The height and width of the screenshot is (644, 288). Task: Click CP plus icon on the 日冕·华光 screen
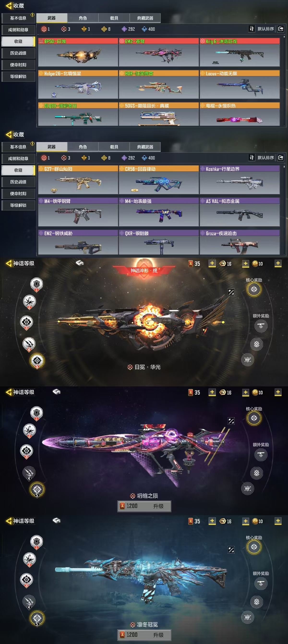click(x=278, y=263)
